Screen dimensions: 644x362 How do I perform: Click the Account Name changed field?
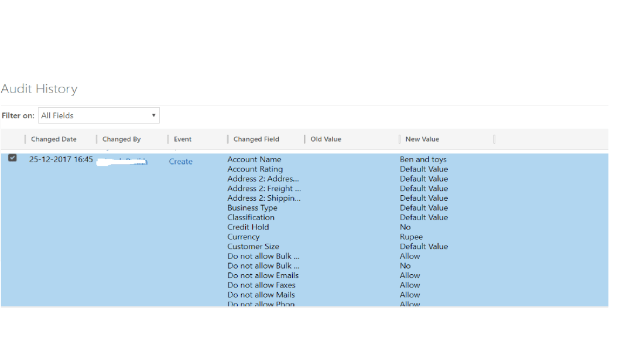click(x=254, y=159)
